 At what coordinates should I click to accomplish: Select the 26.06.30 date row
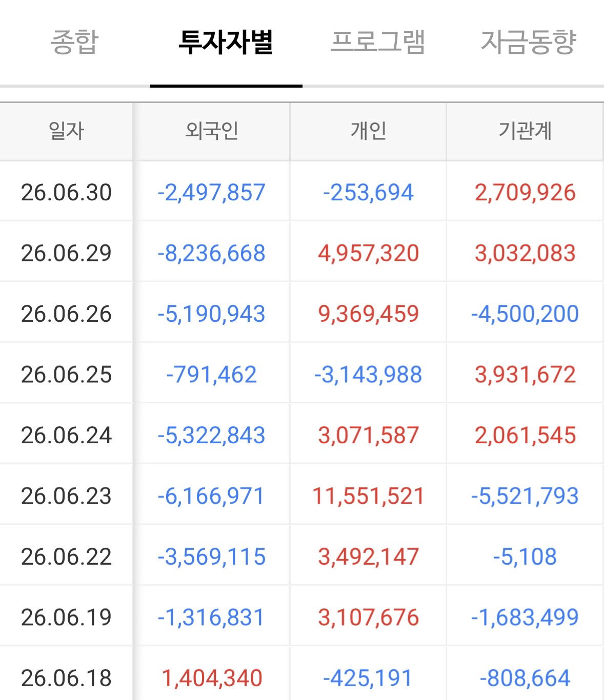[302, 192]
